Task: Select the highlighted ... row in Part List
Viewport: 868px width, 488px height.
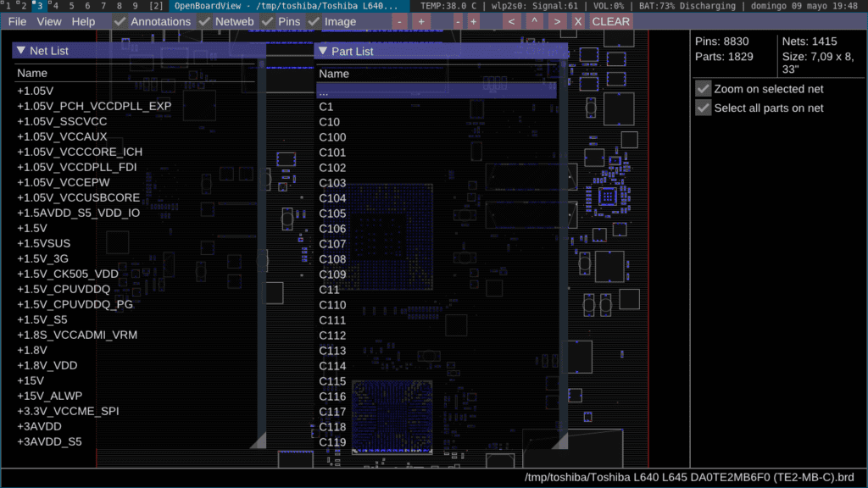Action: pos(437,91)
